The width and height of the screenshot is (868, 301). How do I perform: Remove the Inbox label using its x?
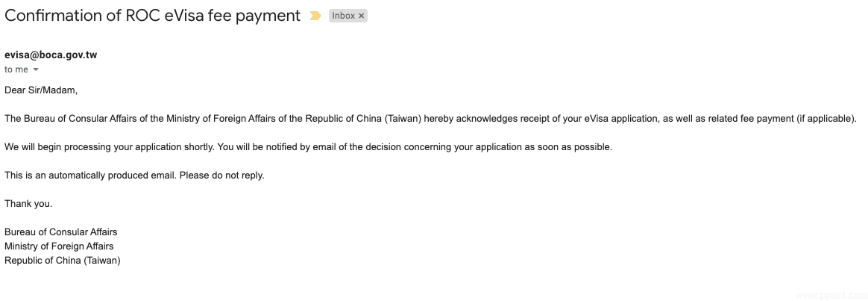[x=362, y=16]
